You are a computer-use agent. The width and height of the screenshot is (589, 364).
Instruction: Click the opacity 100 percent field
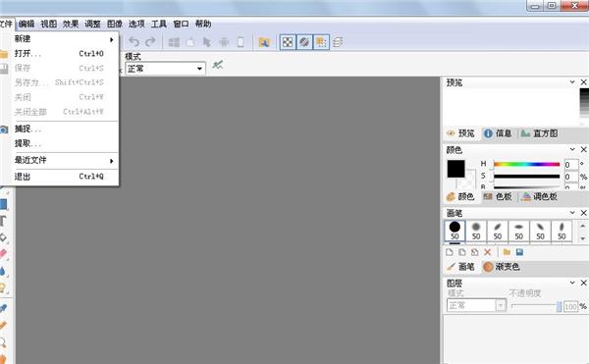coord(570,306)
